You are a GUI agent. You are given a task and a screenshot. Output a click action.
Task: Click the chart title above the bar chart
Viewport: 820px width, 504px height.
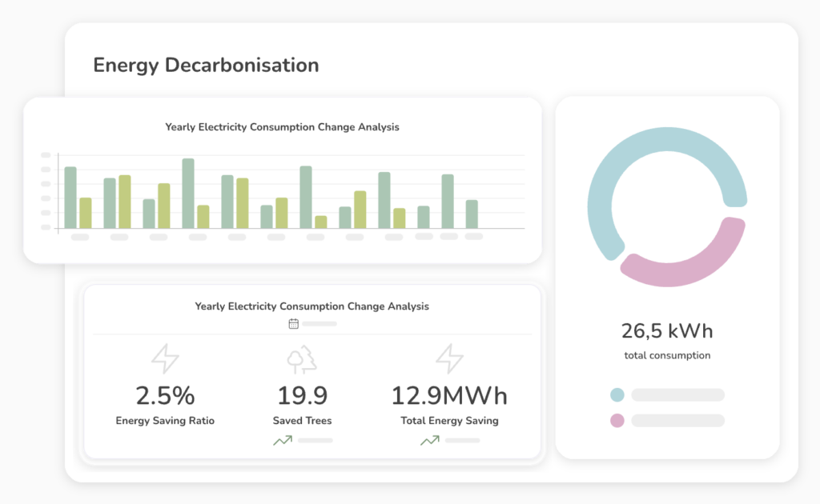[282, 126]
